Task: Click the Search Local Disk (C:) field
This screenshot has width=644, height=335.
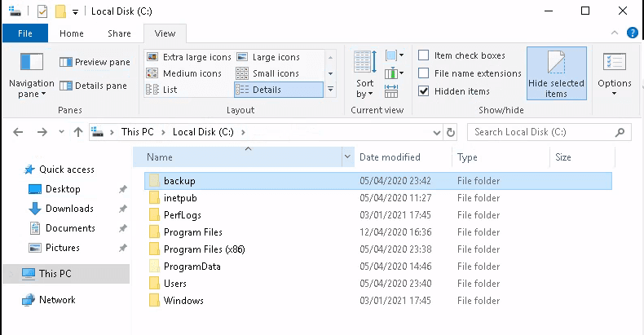Action: pyautogui.click(x=549, y=132)
